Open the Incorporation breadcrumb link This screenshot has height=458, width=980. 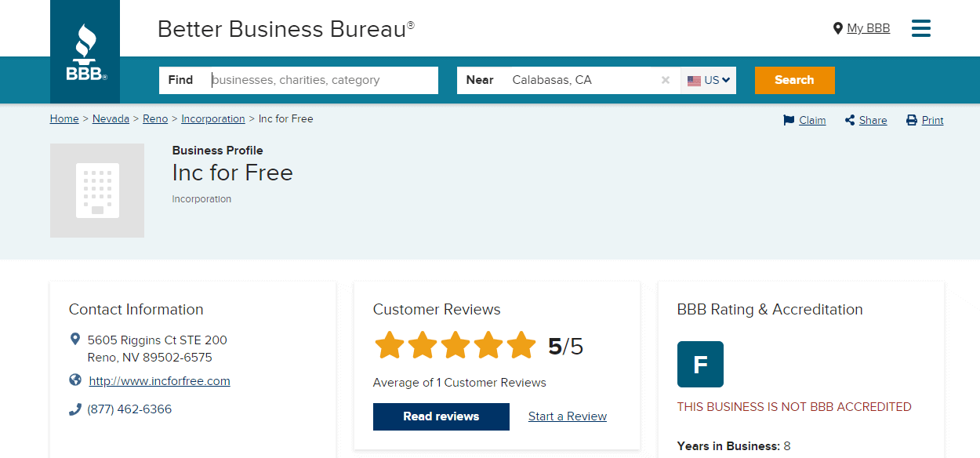click(x=213, y=119)
